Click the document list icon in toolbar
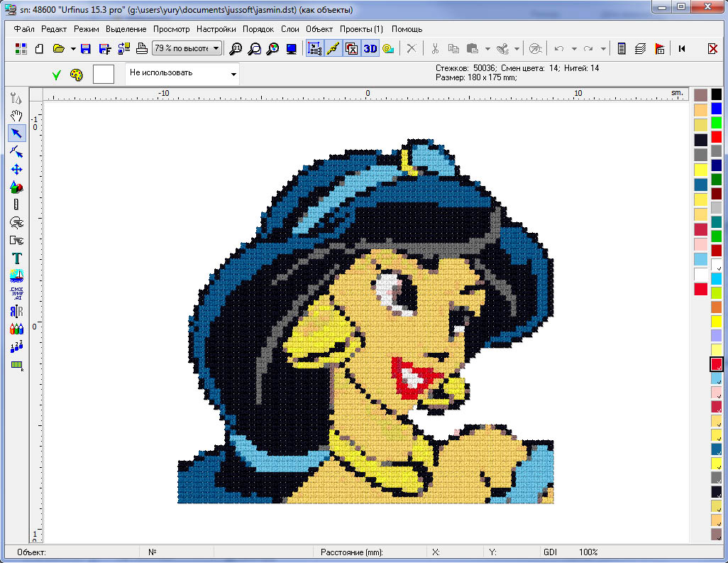The image size is (728, 563). point(622,48)
